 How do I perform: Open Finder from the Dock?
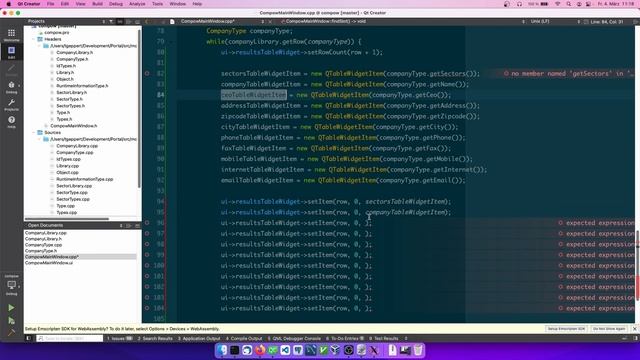222,350
